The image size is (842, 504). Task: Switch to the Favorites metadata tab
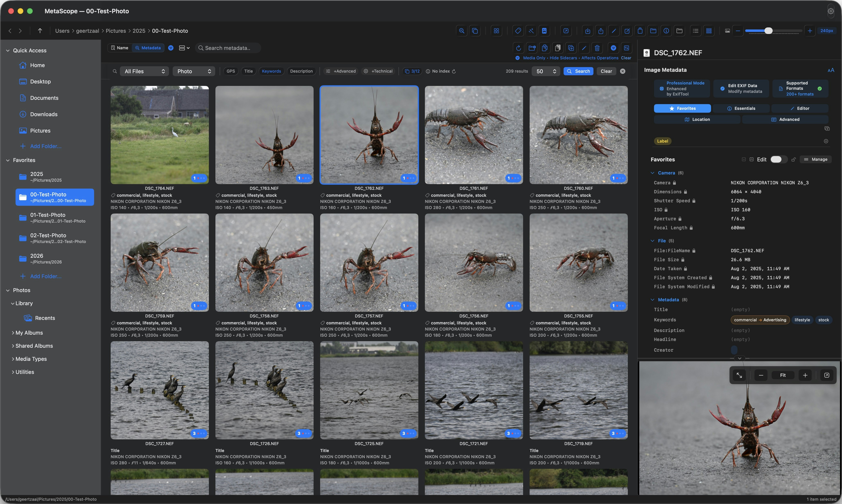pos(682,108)
